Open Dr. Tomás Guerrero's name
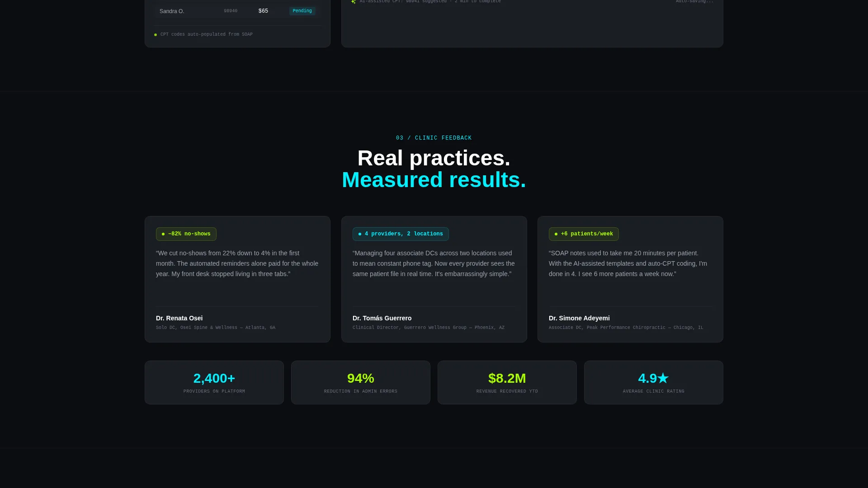 382,318
